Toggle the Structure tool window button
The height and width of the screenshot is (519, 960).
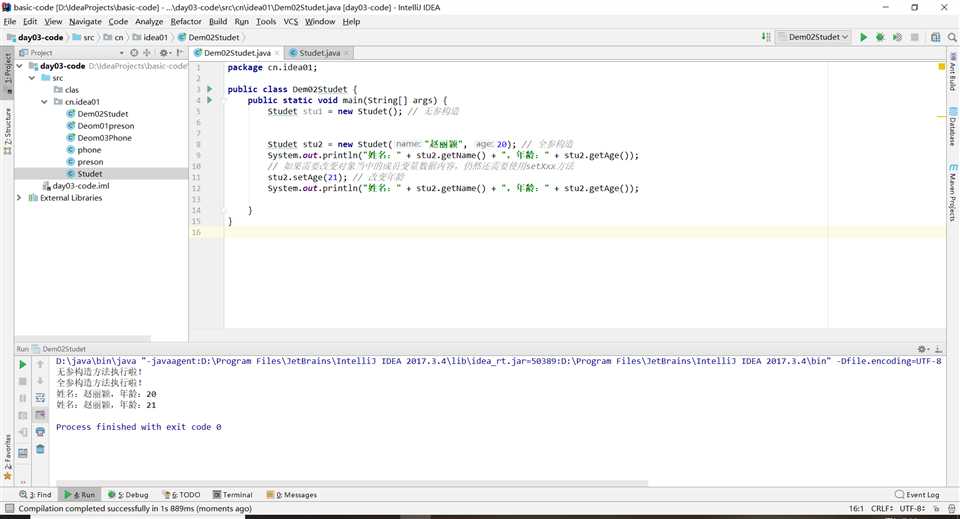pyautogui.click(x=8, y=130)
